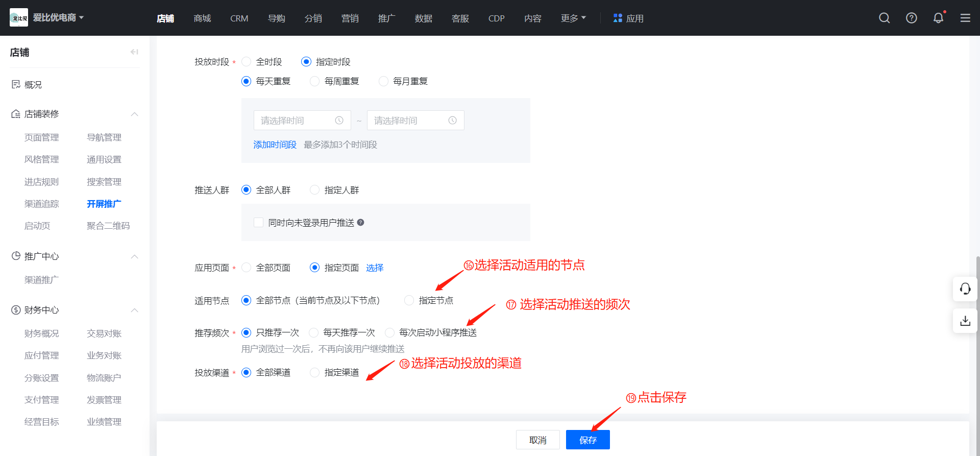Viewport: 980px width, 456px height.
Task: Click the download icon on right edge
Action: click(x=965, y=321)
